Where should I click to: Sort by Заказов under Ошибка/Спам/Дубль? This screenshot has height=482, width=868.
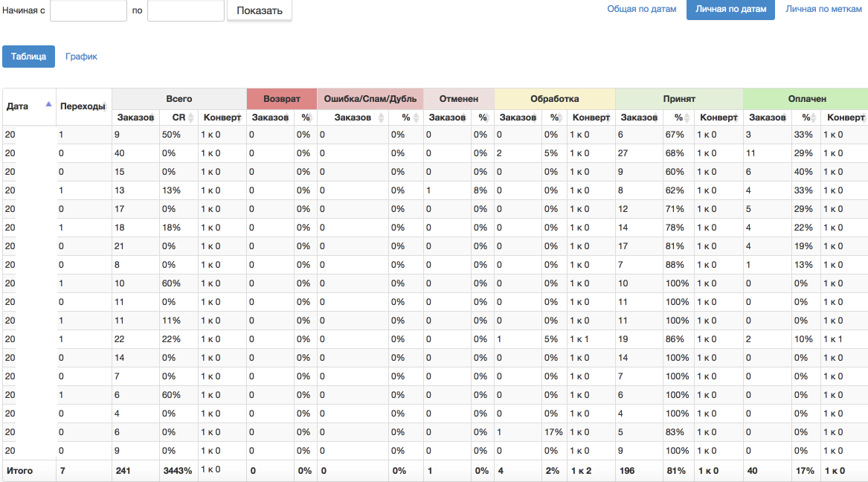click(352, 118)
